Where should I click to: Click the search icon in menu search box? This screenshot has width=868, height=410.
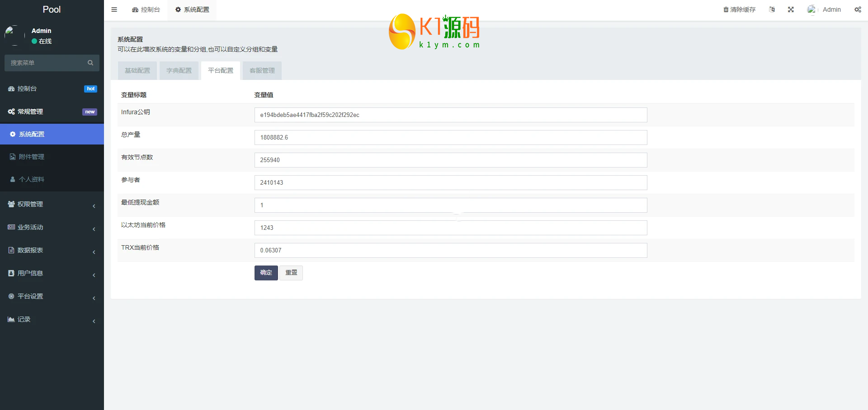[x=90, y=63]
